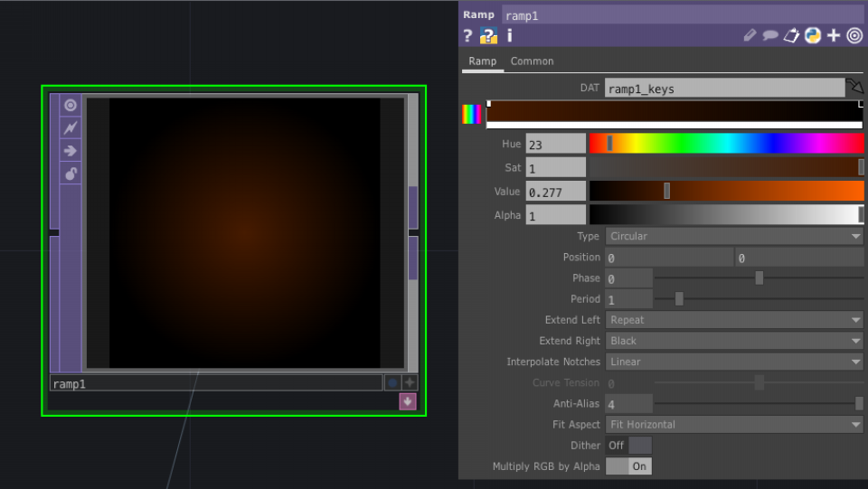Toggle the Dither Off switch
This screenshot has width=868, height=489.
pyautogui.click(x=628, y=446)
